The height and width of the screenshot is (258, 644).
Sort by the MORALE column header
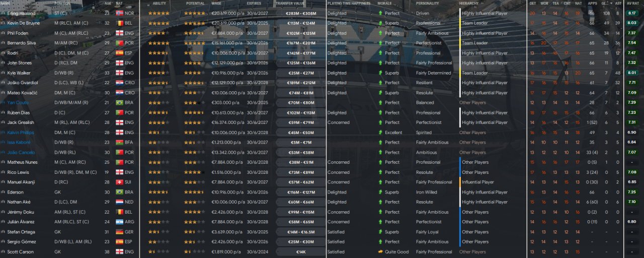coord(385,4)
